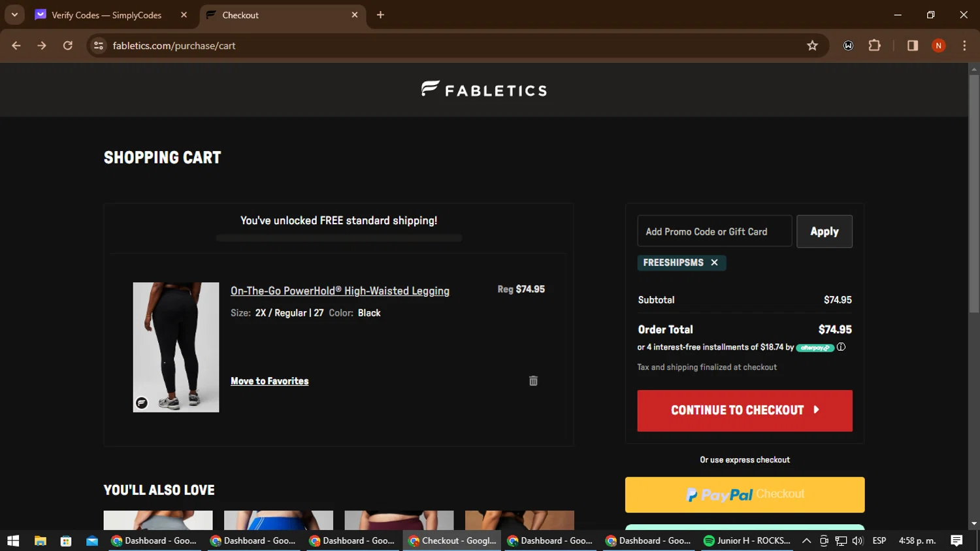Click the Apply promo button
Screen dimensions: 980x551
coord(825,231)
